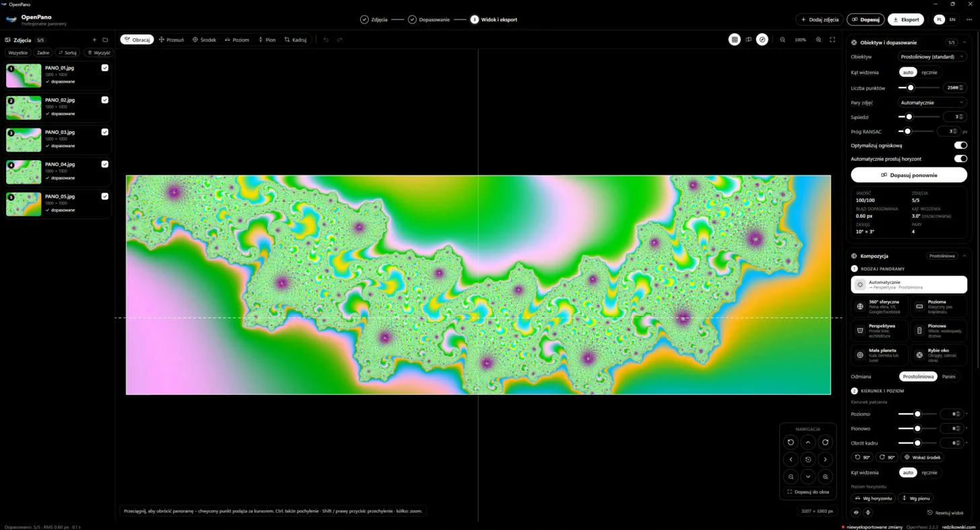This screenshot has height=530, width=980.
Task: Click the Obrót kadru slider
Action: click(917, 443)
